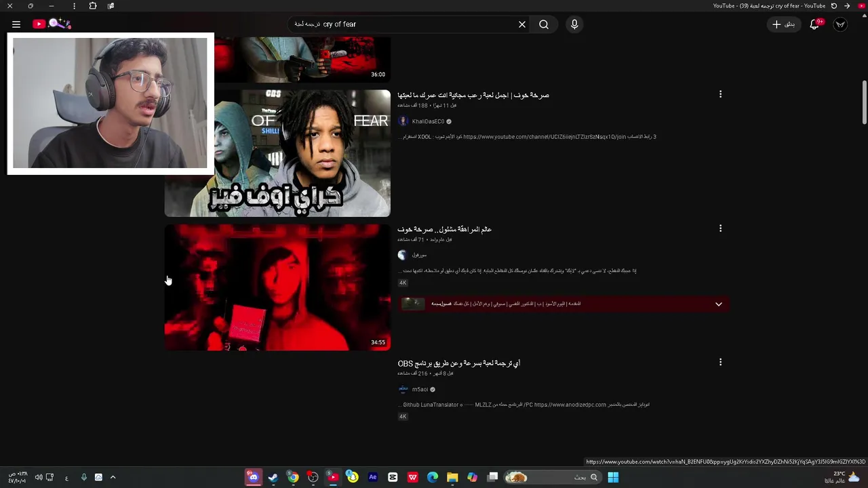Open more options for the OBS translation video

pos(720,363)
